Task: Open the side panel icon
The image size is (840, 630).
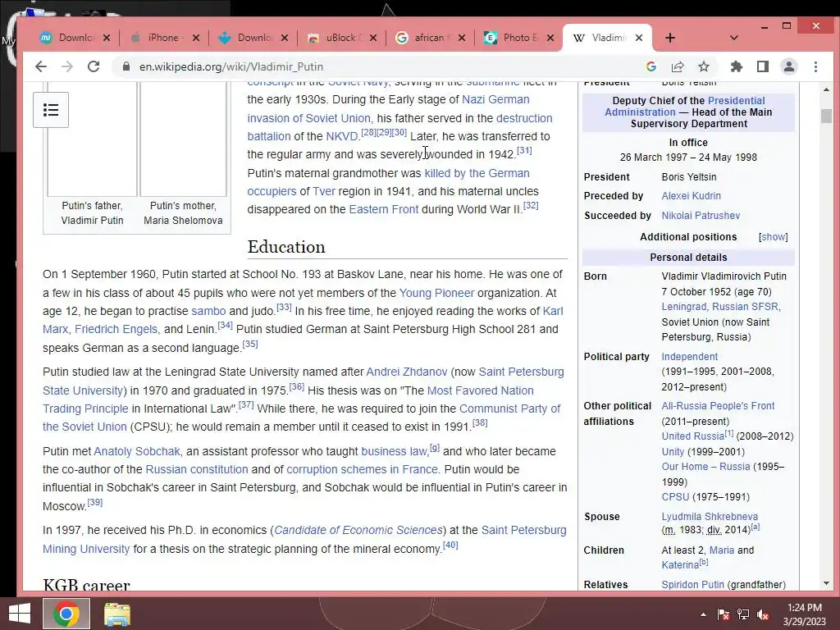Action: (x=763, y=66)
